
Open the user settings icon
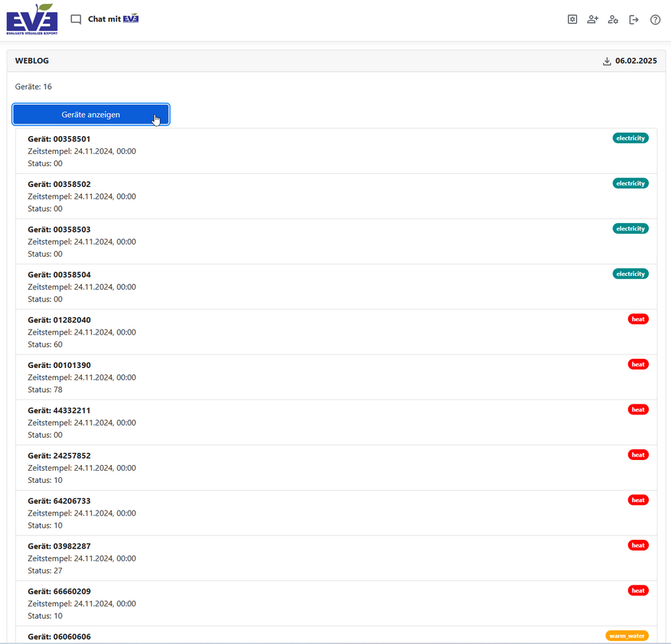coord(613,20)
